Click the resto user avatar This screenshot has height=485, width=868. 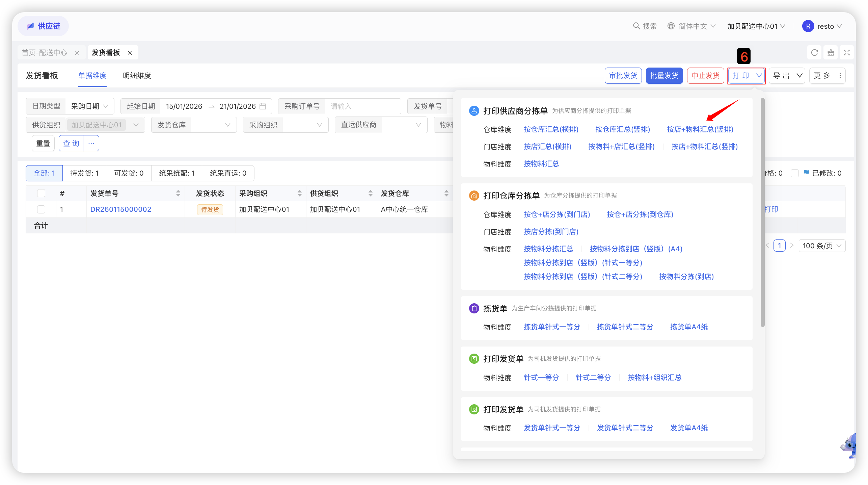(x=808, y=26)
